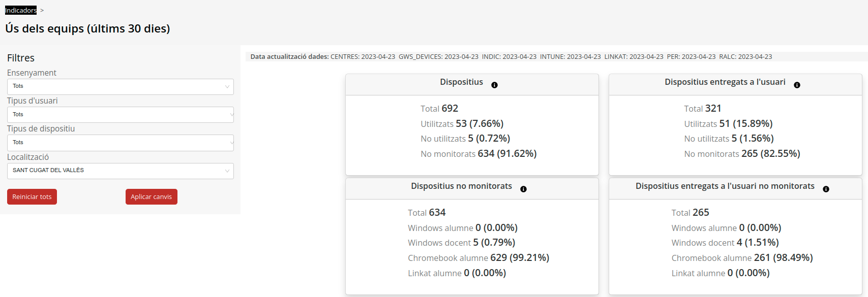Click the Aplicar canvis button
Viewport: 868px width, 297px height.
pos(151,197)
